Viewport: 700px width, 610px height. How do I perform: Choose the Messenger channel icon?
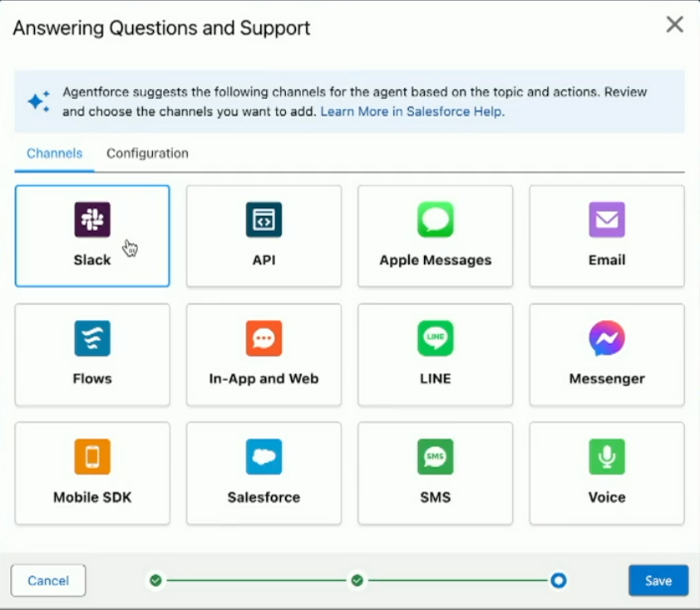pos(607,338)
